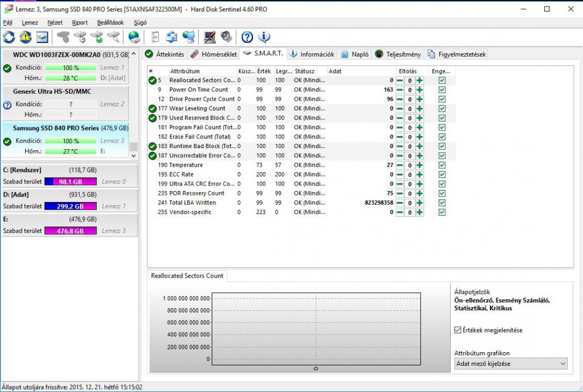This screenshot has height=392, width=583.
Task: Click the globe with disk toolbar icon
Action: [134, 37]
